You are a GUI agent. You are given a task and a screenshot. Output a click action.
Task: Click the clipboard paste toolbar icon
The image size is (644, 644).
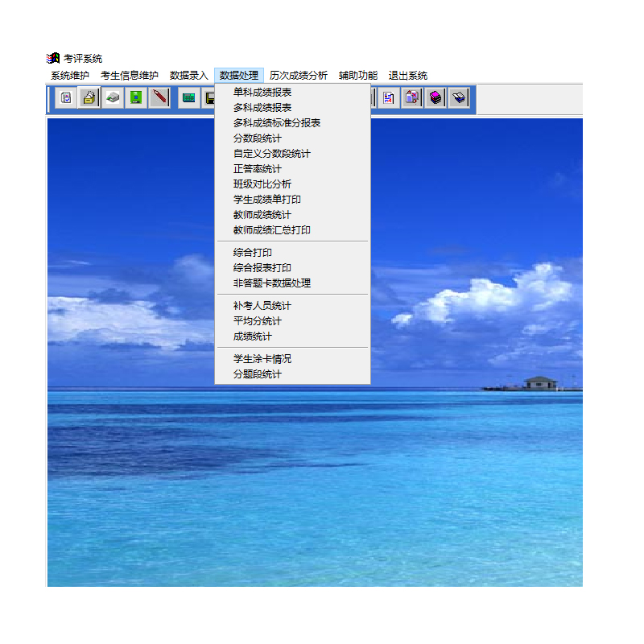pos(412,97)
